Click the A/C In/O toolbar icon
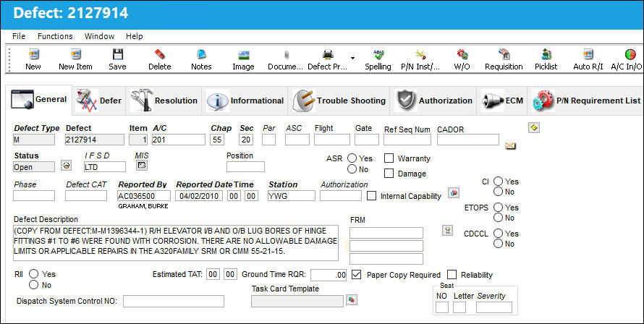644x324 pixels. pos(630,54)
